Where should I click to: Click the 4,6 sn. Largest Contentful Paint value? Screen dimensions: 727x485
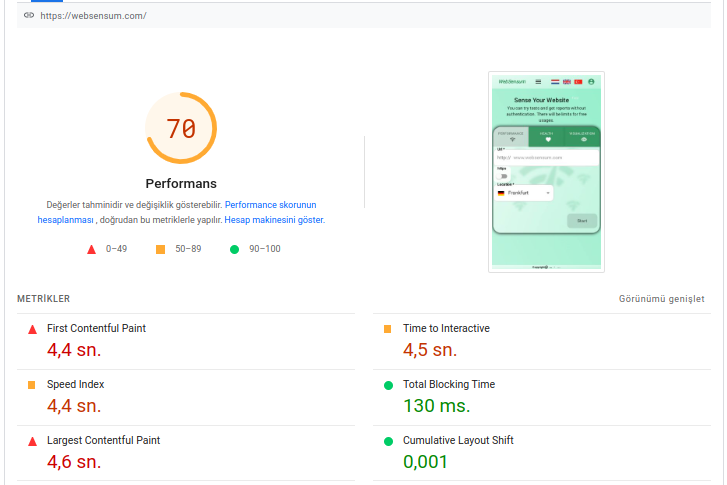click(74, 462)
